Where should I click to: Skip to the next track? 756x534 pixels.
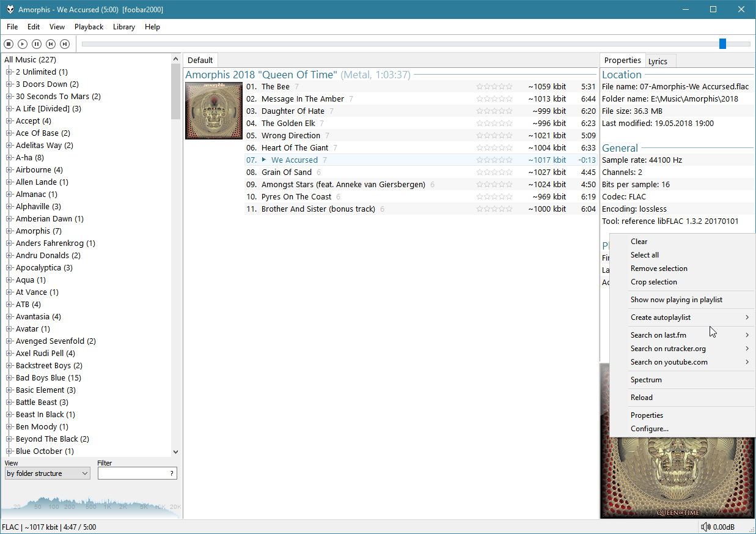tap(65, 44)
